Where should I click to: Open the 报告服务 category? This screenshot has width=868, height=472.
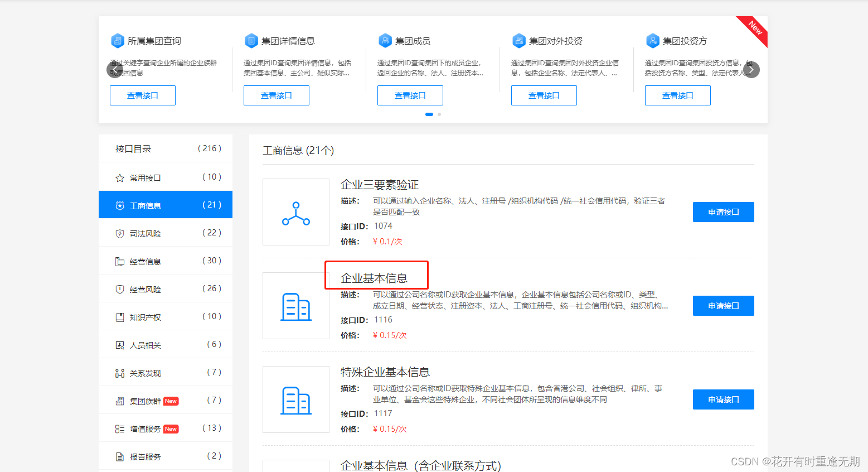pos(166,456)
